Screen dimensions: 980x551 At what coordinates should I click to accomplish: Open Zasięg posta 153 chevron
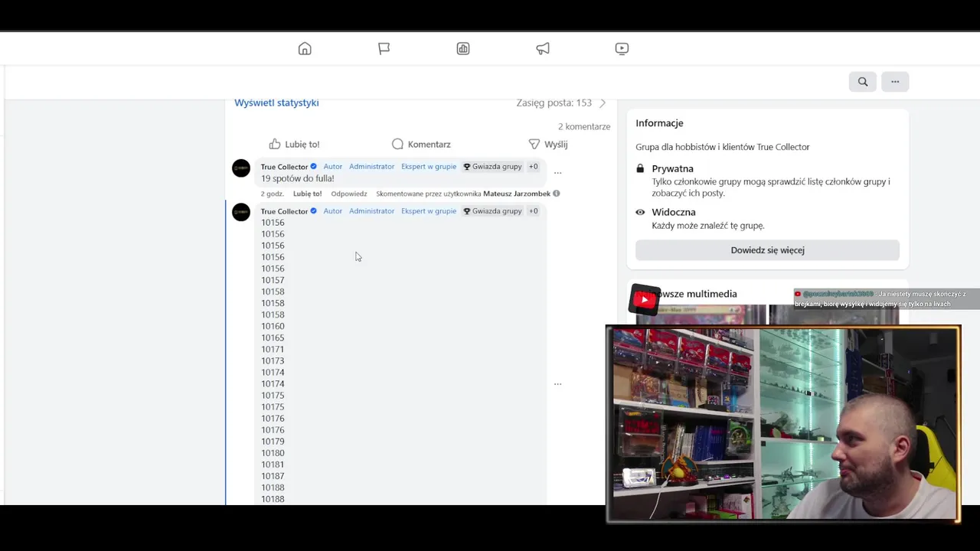pyautogui.click(x=603, y=103)
